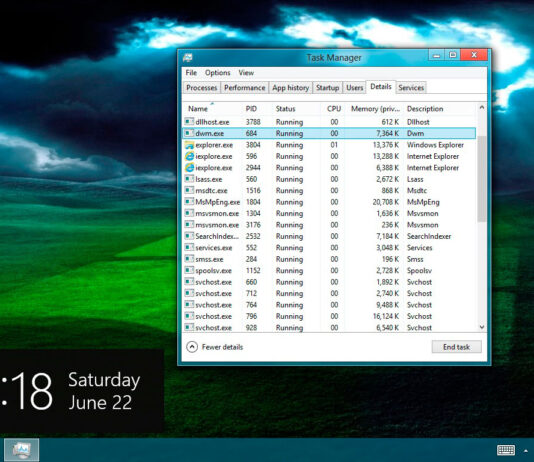Switch to the Startup tab

pos(327,88)
